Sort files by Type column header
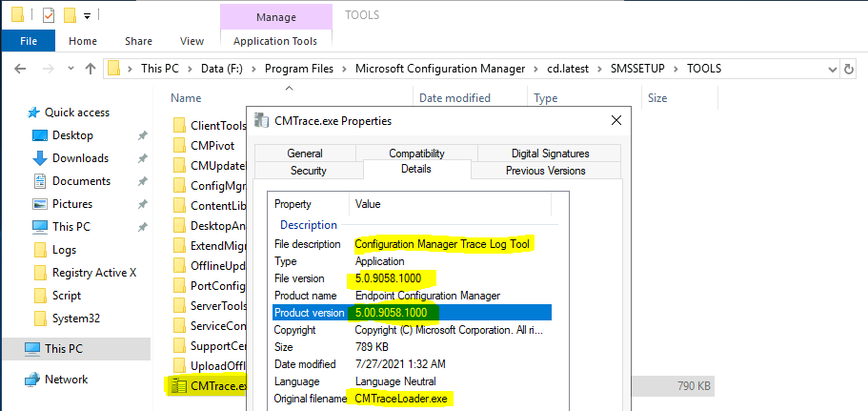The image size is (868, 411). [x=545, y=98]
